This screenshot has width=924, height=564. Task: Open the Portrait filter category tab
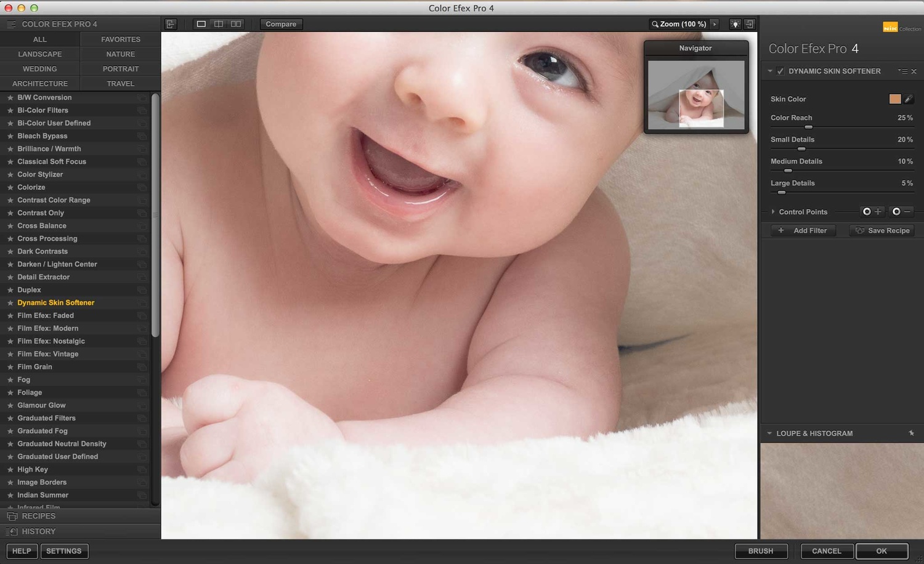pos(120,69)
